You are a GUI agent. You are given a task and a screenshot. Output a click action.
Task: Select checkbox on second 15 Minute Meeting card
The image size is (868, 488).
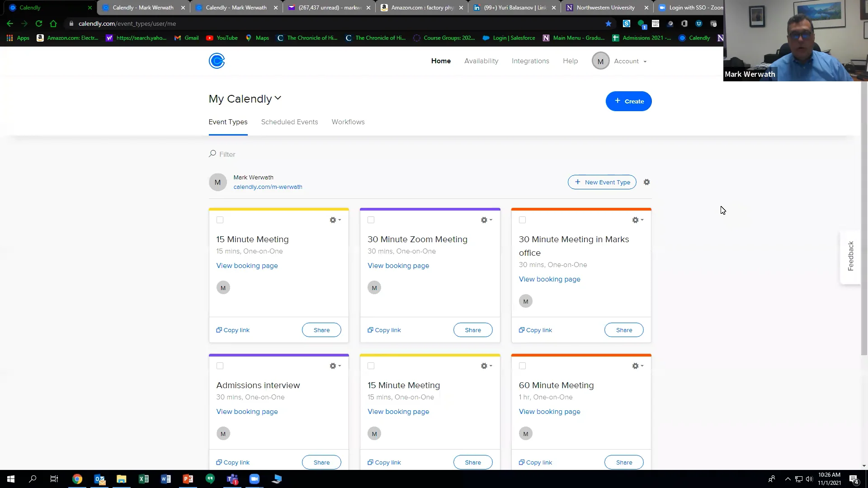click(x=371, y=366)
